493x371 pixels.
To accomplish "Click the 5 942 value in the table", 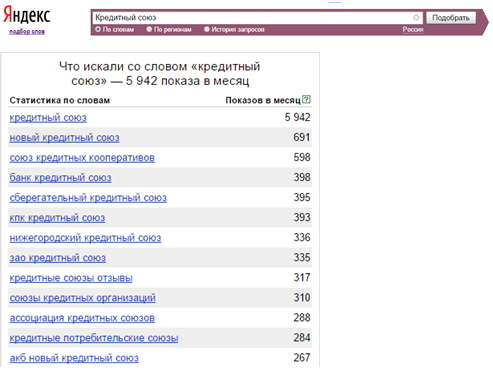I will point(297,117).
